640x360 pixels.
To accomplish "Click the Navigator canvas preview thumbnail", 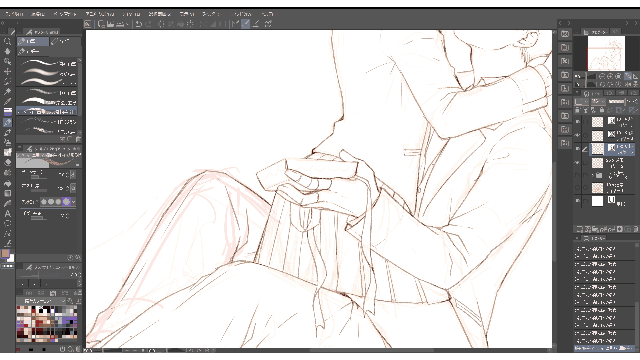I will pyautogui.click(x=606, y=53).
